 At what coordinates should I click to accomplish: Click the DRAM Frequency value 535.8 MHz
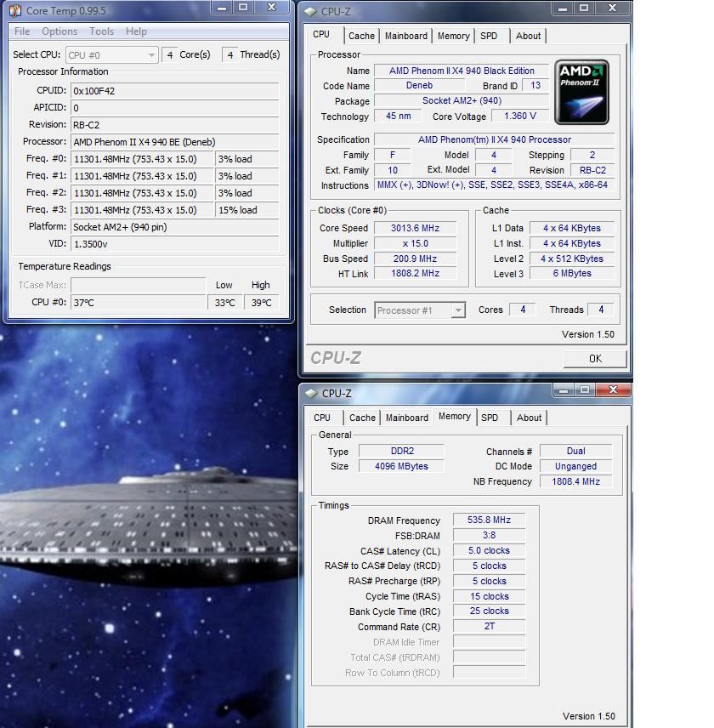(x=489, y=520)
